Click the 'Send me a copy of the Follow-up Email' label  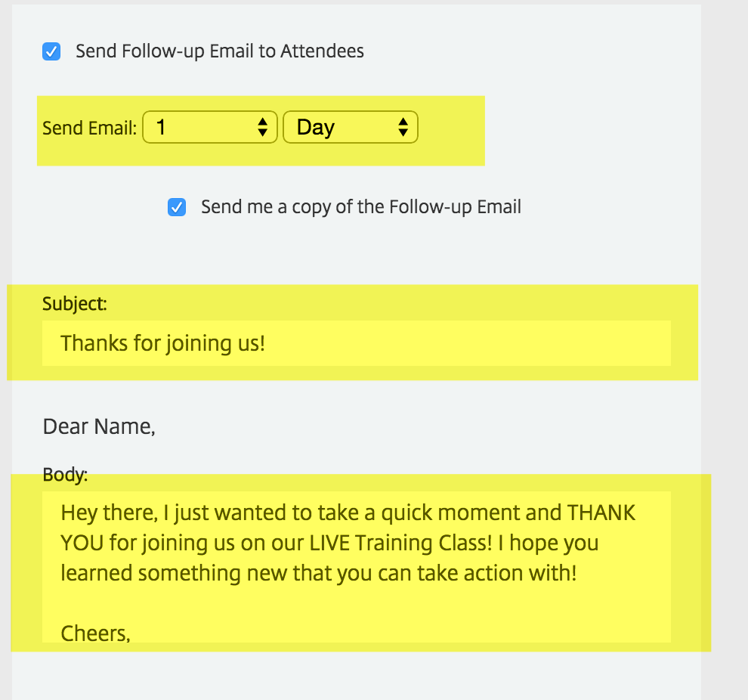[360, 207]
